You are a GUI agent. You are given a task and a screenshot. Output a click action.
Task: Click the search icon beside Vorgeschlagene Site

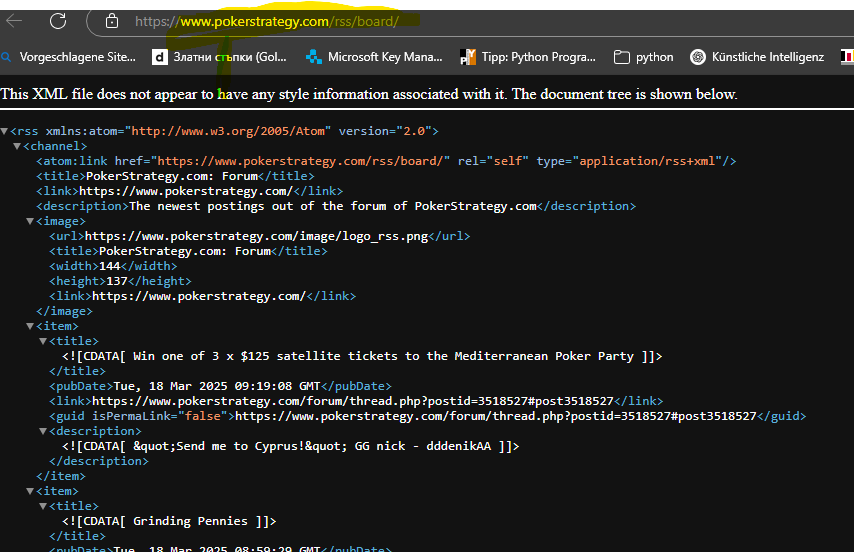[x=6, y=57]
